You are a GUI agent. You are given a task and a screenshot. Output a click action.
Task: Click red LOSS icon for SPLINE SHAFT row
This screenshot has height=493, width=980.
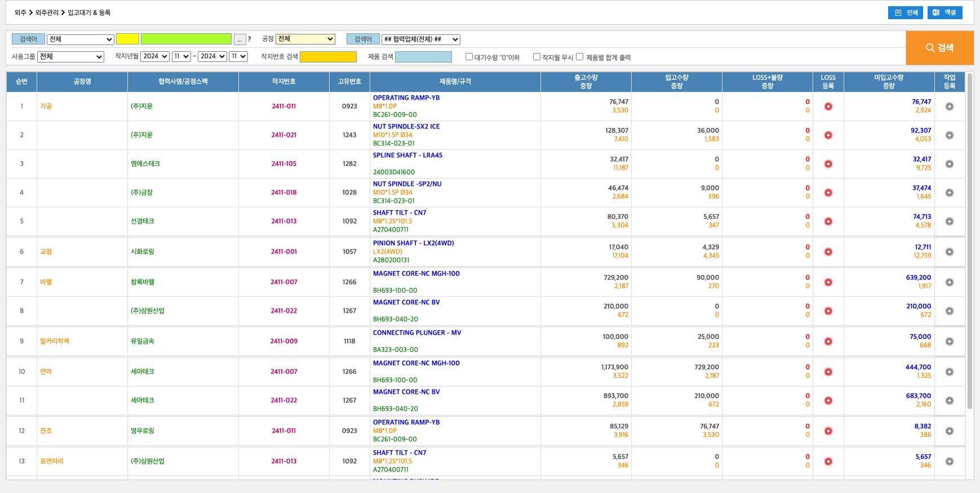[x=828, y=164]
